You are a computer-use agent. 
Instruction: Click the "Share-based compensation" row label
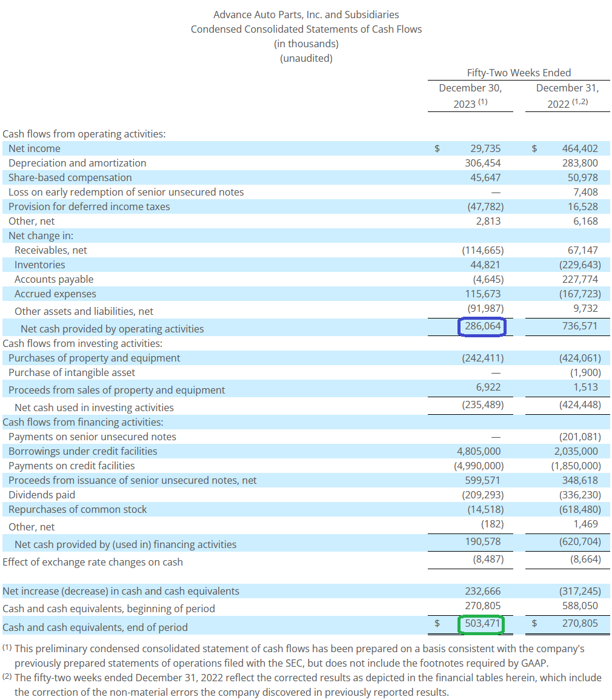[70, 177]
